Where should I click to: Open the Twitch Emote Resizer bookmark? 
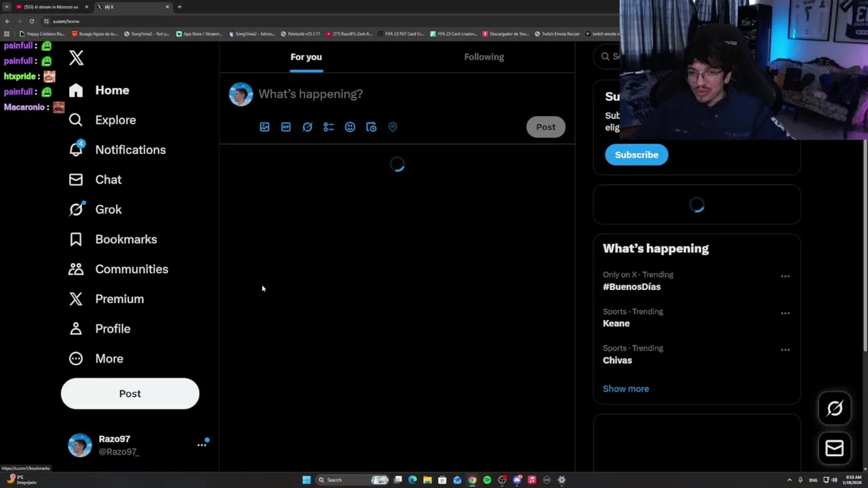point(557,34)
